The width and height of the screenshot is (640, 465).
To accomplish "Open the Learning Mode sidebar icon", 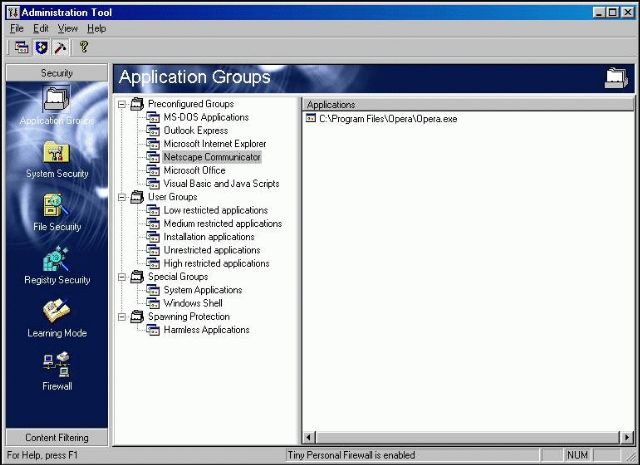I will (x=56, y=311).
